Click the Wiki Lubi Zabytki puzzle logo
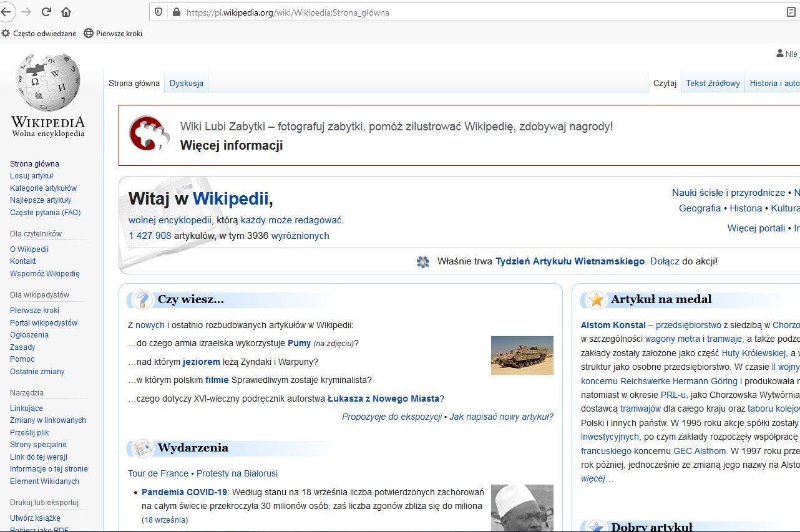 click(x=149, y=133)
